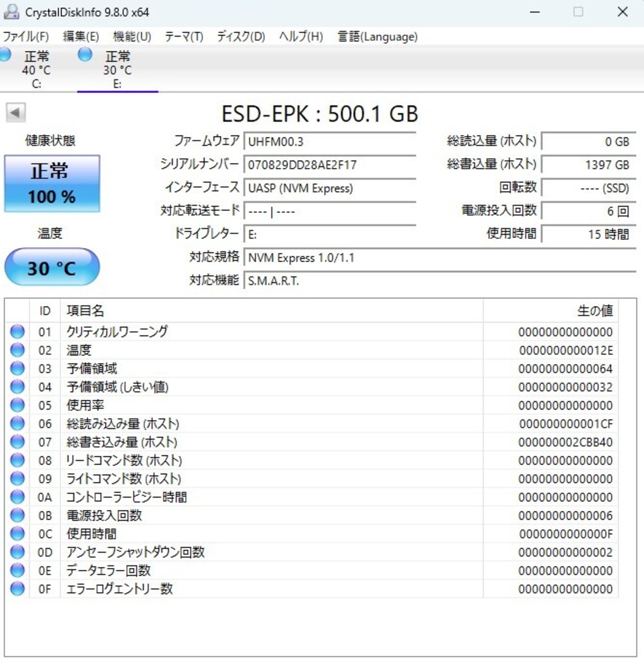This screenshot has width=644, height=660.
Task: Select the E: drive tab at 30 °C
Action: (117, 69)
